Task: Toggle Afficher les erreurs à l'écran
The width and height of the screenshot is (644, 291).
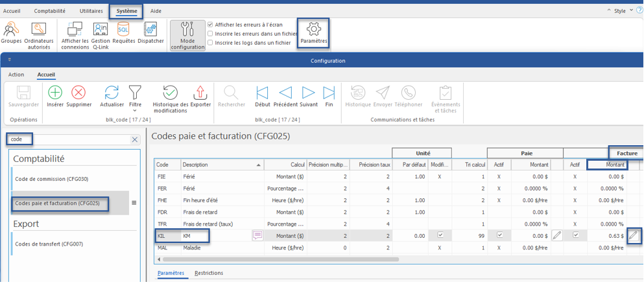Action: click(x=210, y=25)
